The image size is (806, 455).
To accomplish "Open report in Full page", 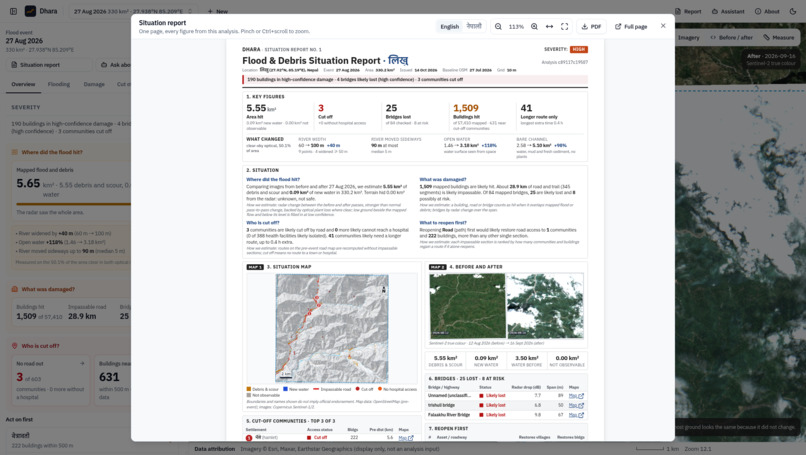I will (x=631, y=27).
